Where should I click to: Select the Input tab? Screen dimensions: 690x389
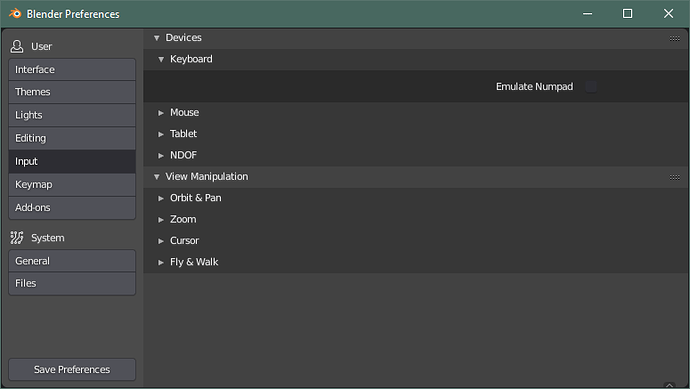(x=72, y=161)
